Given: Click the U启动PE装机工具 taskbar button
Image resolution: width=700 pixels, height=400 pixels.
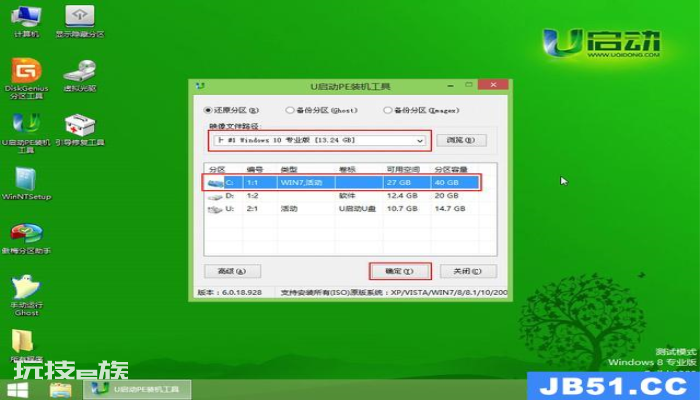Looking at the screenshot, I should coord(138,389).
